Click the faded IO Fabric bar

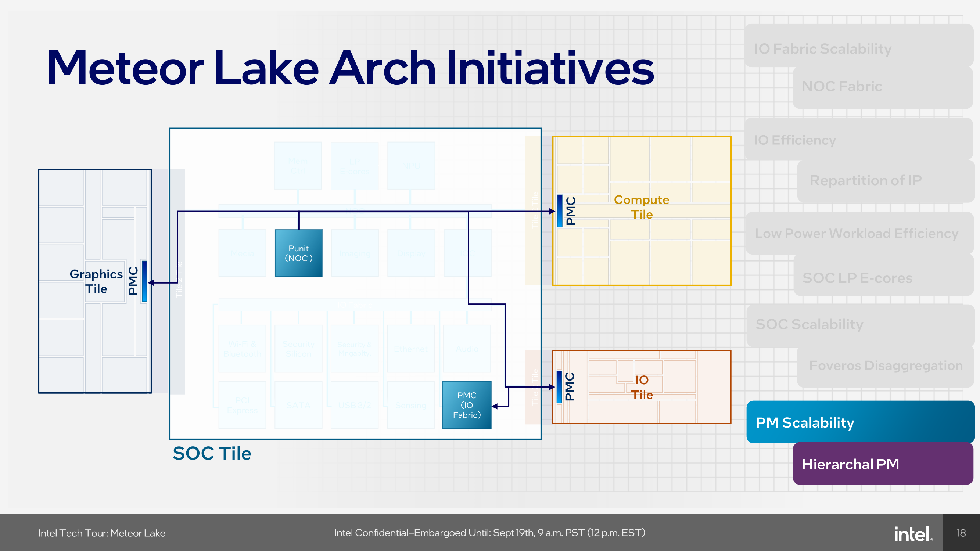coord(355,305)
